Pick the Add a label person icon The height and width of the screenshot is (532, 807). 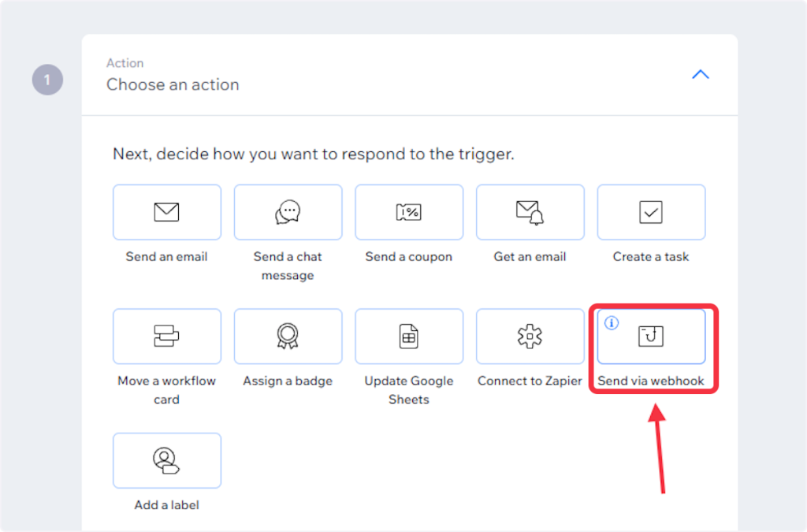(166, 460)
